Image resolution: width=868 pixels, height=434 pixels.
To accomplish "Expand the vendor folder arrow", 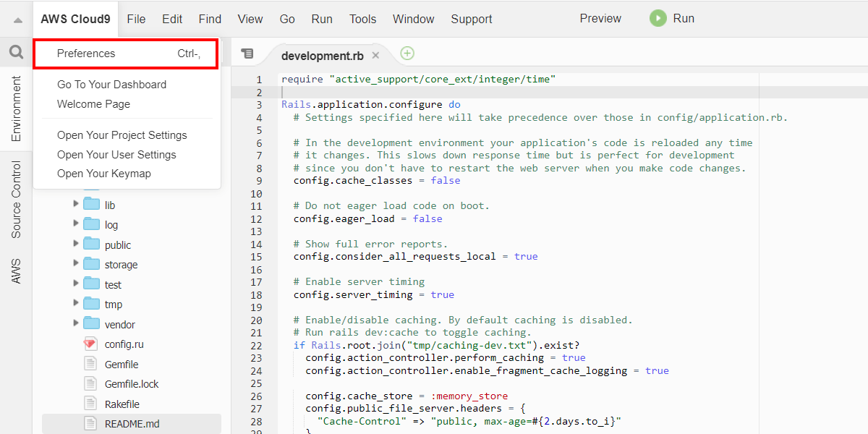I will [x=76, y=324].
